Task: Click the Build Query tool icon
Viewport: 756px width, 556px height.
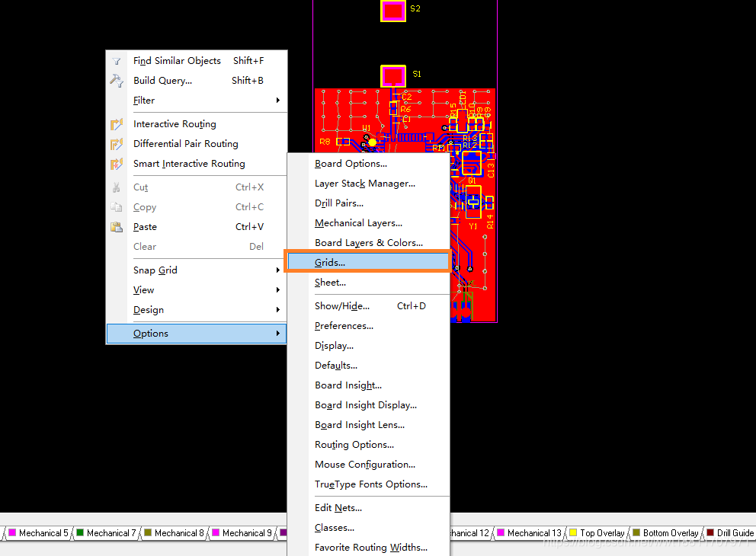Action: (x=117, y=81)
